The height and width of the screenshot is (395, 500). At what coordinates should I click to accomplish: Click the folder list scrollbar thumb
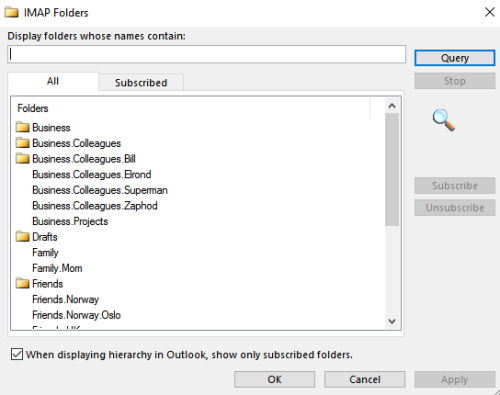[392, 170]
